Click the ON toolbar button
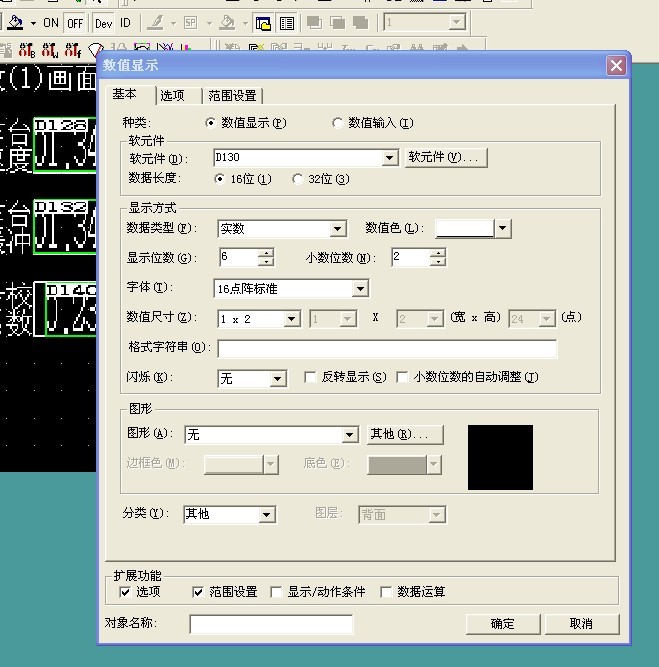The width and height of the screenshot is (659, 667). click(51, 22)
